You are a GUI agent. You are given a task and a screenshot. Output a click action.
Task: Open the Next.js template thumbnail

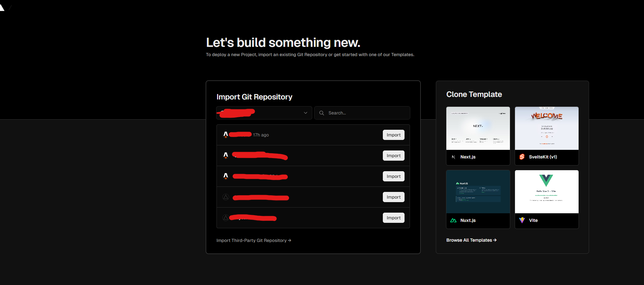coord(478,128)
